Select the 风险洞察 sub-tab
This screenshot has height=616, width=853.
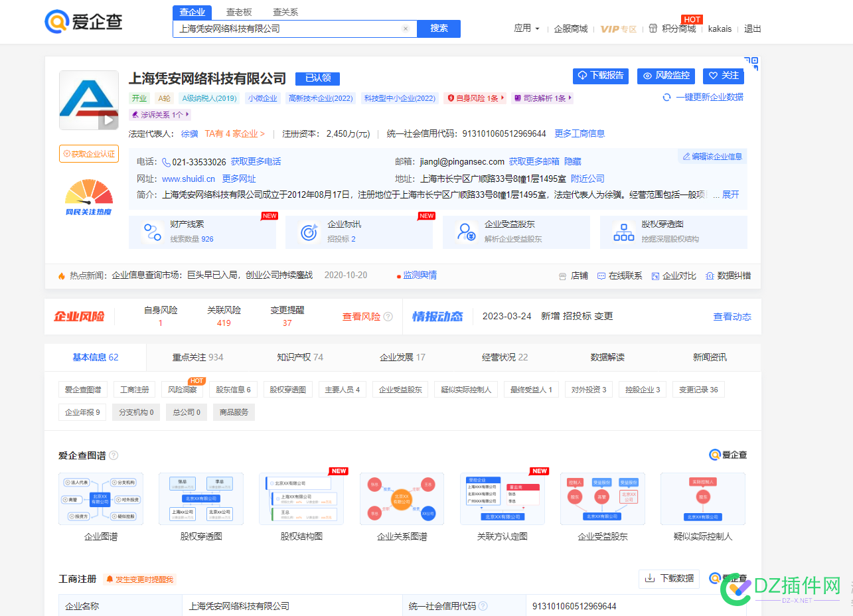tap(182, 390)
